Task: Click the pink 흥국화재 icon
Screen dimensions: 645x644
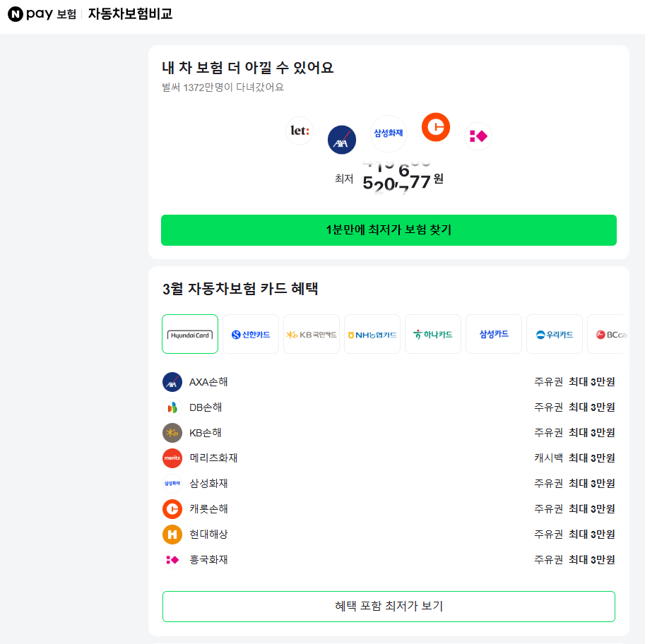Action: click(x=171, y=559)
